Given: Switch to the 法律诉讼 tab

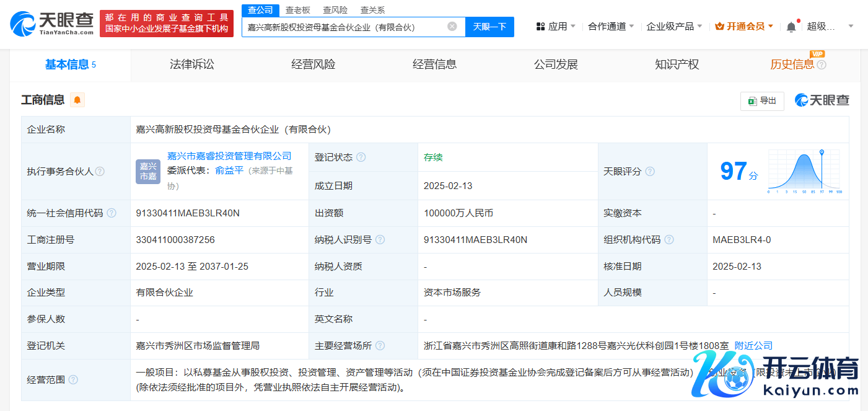Looking at the screenshot, I should pyautogui.click(x=192, y=64).
